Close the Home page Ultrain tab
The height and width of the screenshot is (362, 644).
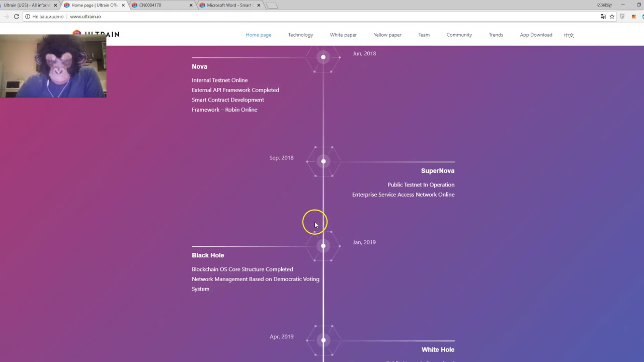tap(123, 6)
